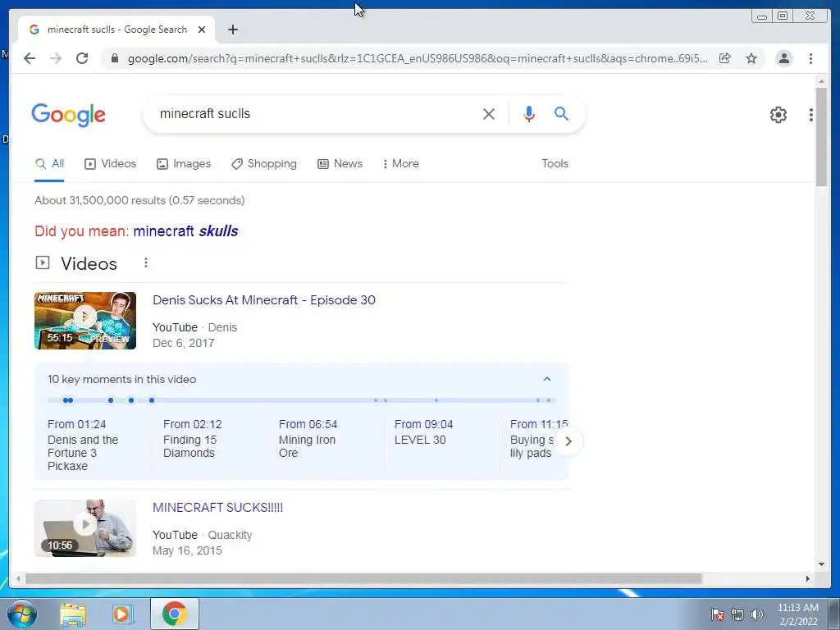Click scroll right arrow at bottom
This screenshot has width=840, height=630.
click(x=808, y=578)
